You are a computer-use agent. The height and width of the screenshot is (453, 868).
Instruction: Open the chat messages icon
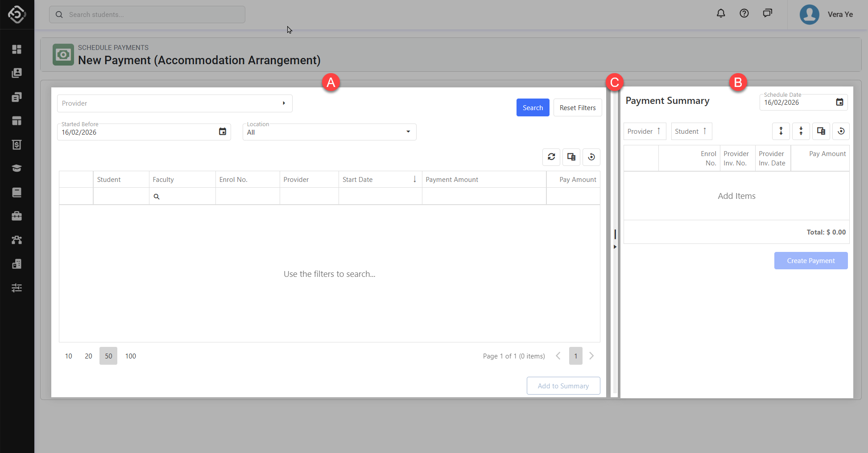(767, 13)
